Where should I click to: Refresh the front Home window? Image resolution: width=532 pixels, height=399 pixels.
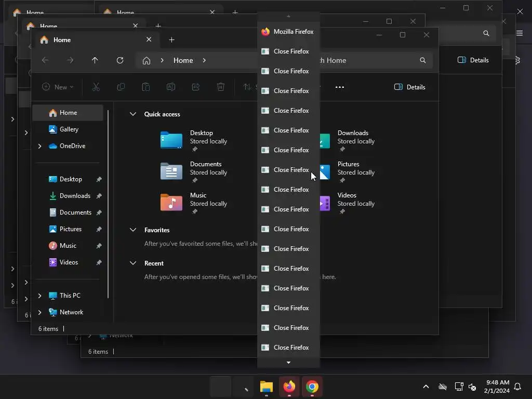[120, 60]
